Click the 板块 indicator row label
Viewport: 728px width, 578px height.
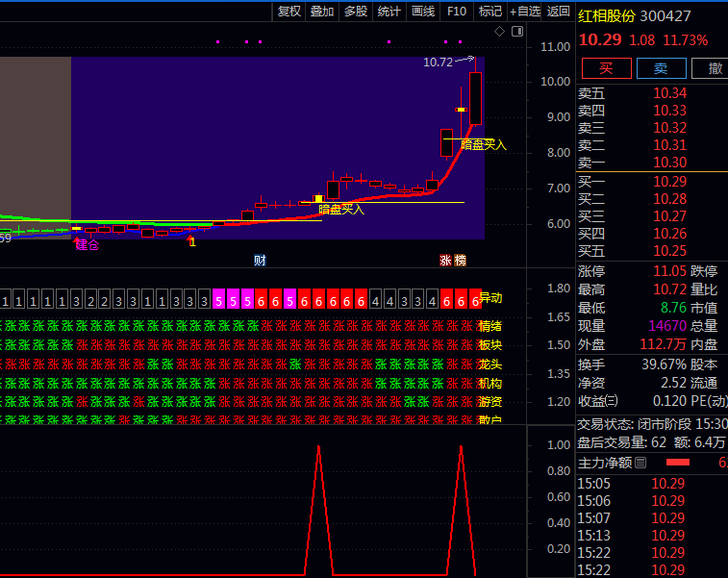(x=490, y=345)
